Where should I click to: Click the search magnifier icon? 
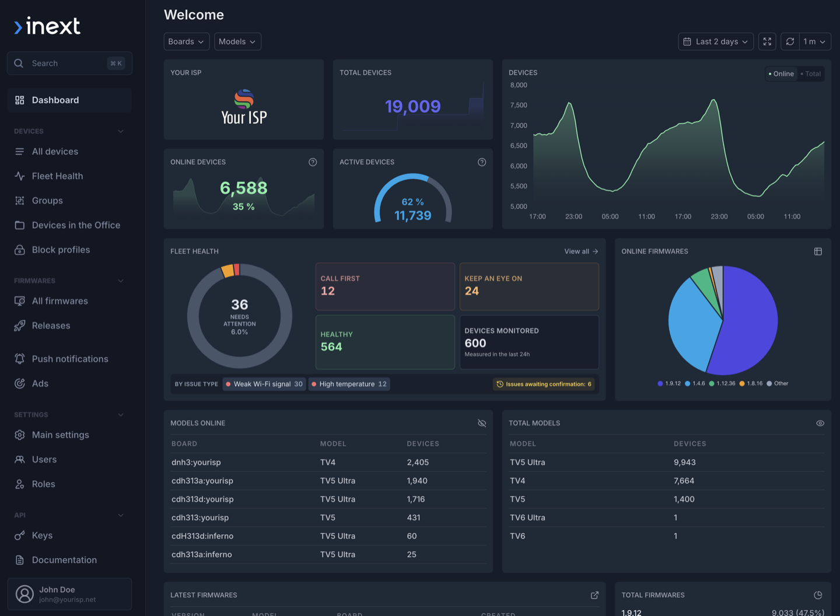pyautogui.click(x=19, y=63)
